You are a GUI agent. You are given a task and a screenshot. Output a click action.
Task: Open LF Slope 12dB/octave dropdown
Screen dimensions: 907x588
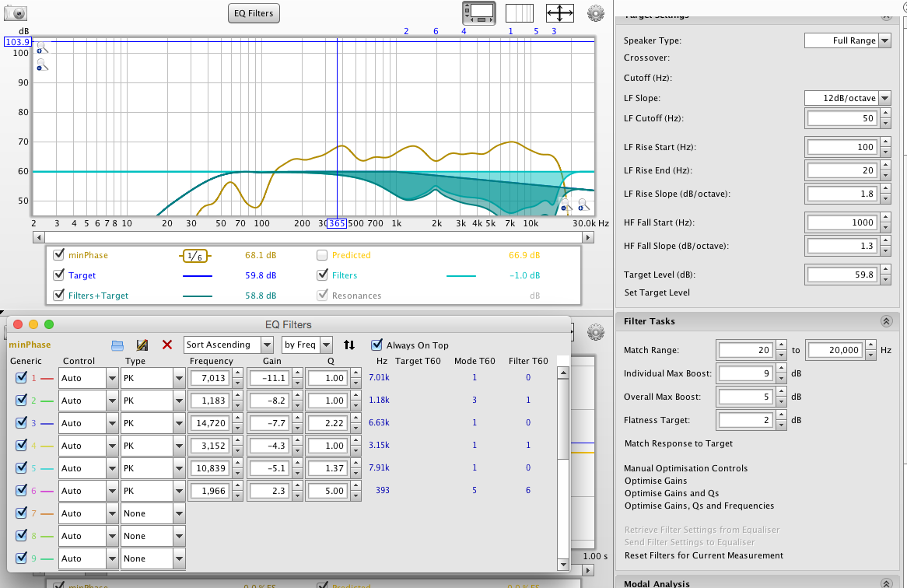(847, 98)
